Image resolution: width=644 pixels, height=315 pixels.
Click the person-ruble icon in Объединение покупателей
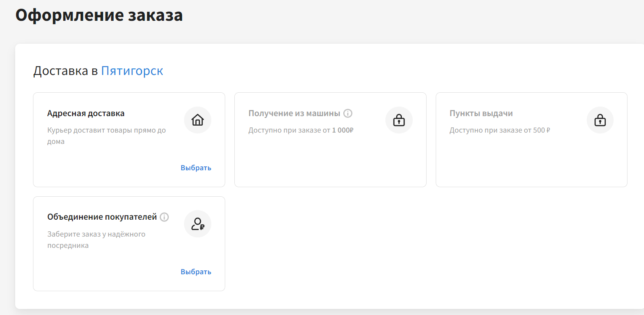(197, 224)
